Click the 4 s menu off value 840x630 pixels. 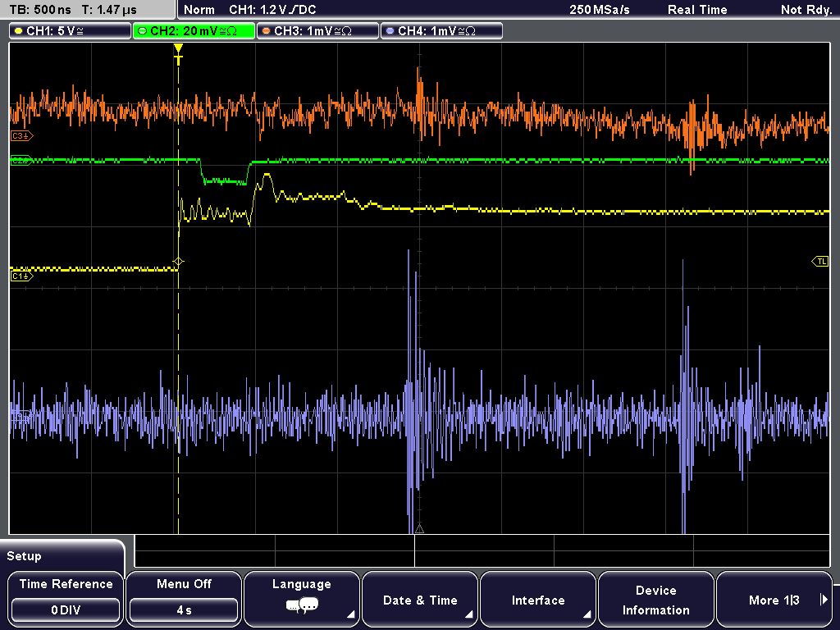tap(184, 610)
